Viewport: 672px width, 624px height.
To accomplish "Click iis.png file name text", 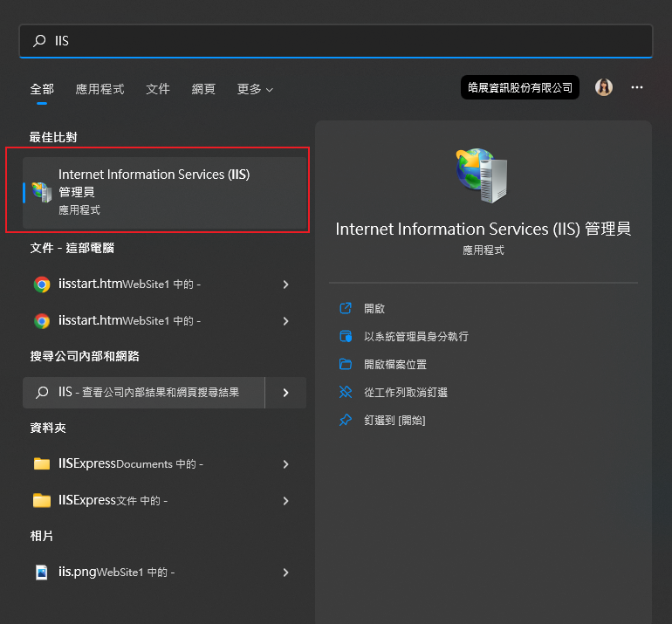I will pos(78,573).
